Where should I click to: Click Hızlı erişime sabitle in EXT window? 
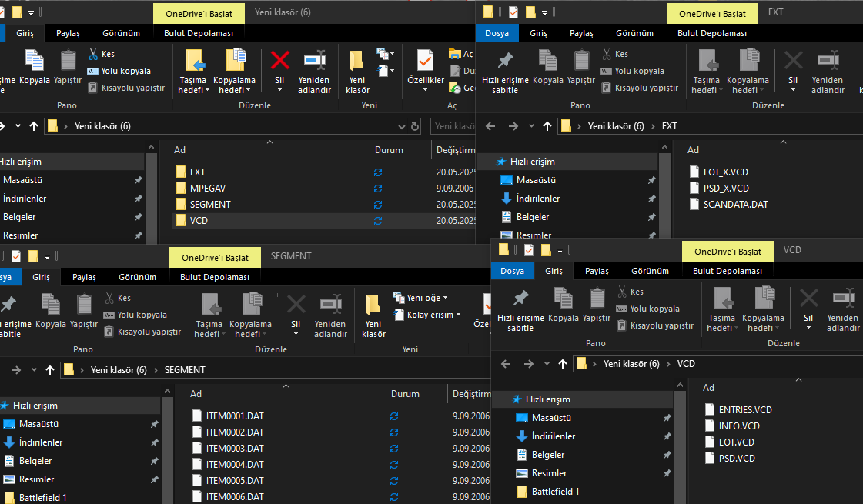tap(505, 72)
